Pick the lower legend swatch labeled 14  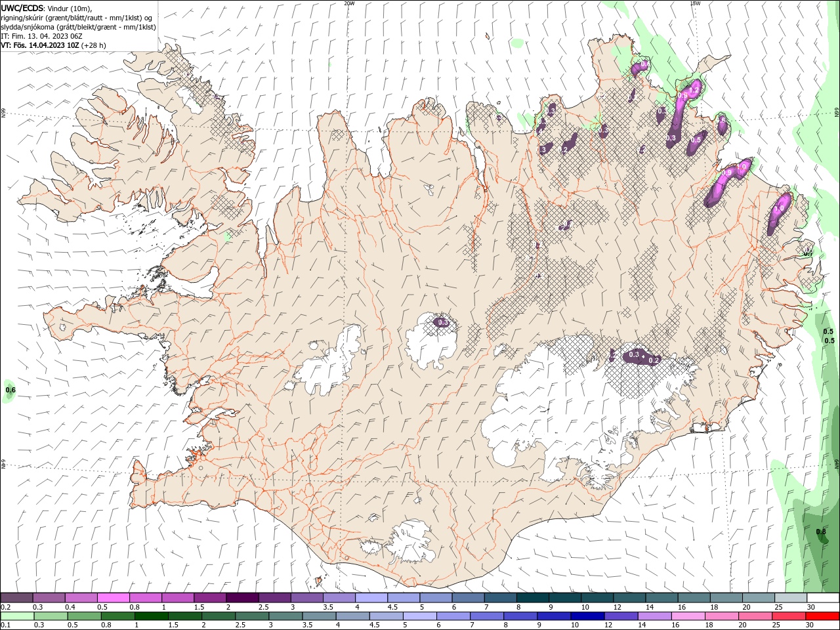(655, 616)
